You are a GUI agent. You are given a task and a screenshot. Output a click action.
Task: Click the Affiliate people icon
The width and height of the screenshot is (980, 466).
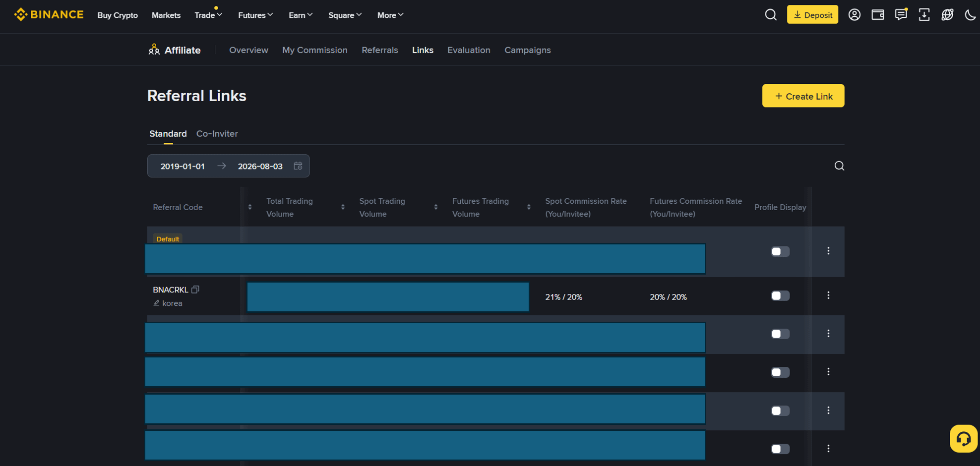coord(154,50)
